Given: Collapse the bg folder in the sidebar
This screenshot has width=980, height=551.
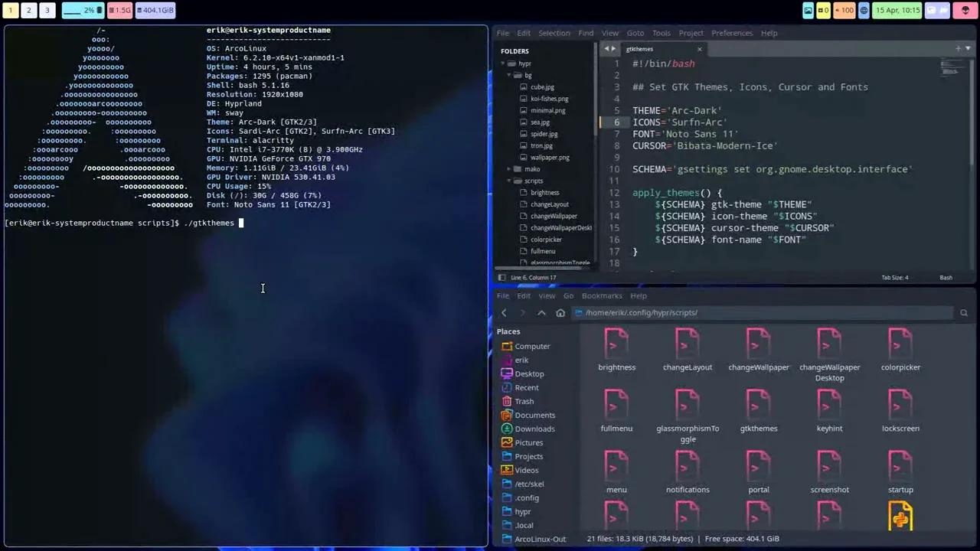Looking at the screenshot, I should point(510,75).
